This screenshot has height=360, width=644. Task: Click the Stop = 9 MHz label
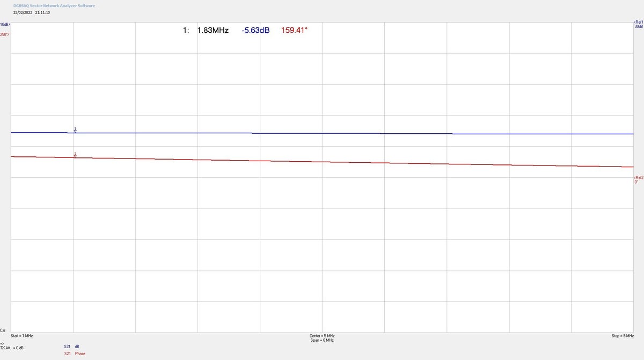click(x=623, y=335)
